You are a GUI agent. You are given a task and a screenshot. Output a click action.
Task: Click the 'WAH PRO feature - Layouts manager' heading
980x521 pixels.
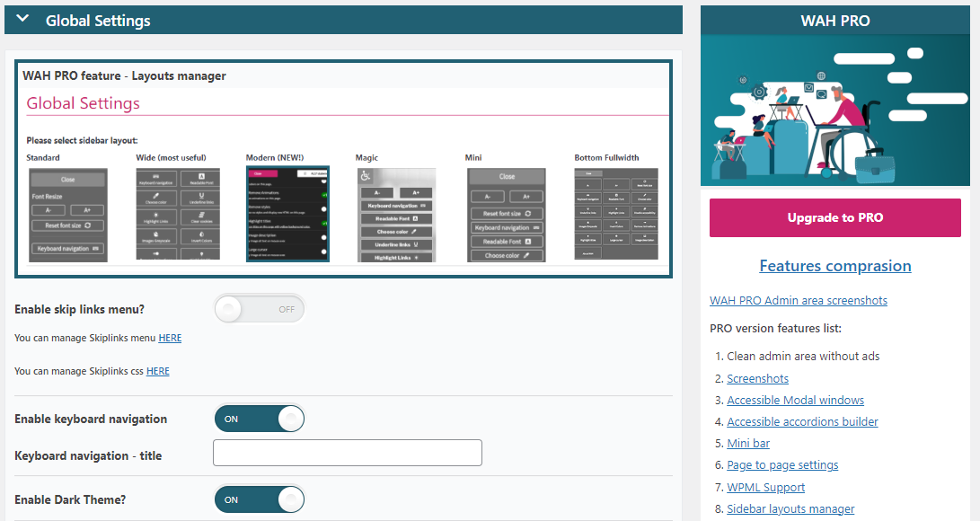tap(124, 75)
